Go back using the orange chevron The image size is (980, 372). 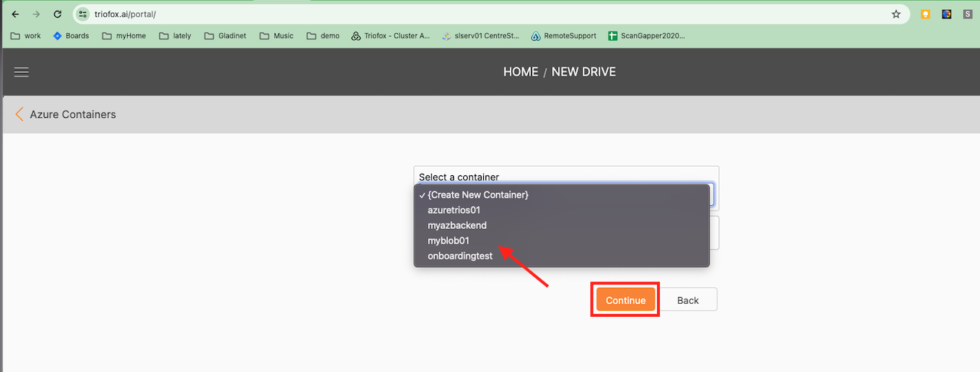coord(19,114)
